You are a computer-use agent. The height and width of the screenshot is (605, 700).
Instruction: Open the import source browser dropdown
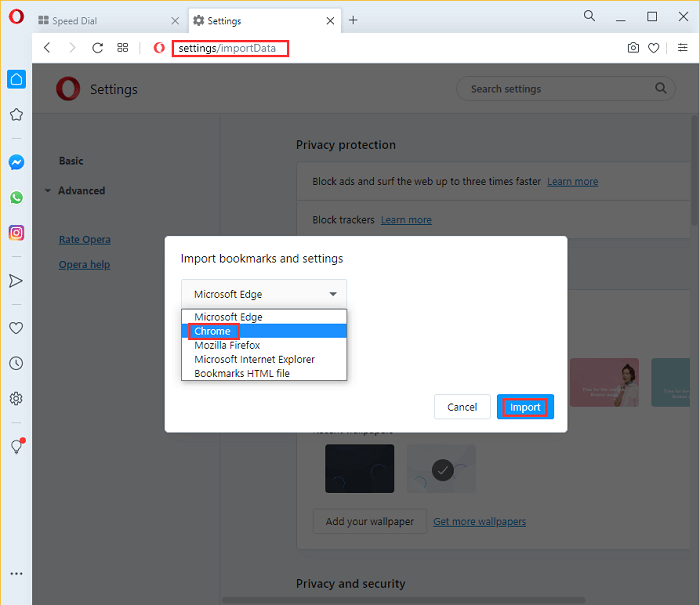coord(264,294)
